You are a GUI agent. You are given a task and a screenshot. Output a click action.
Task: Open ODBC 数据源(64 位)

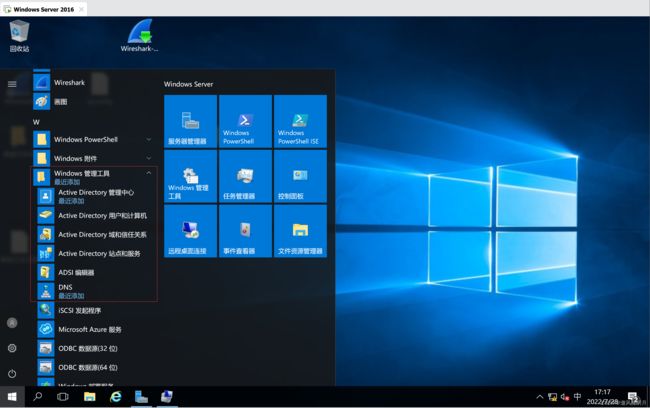click(95, 367)
